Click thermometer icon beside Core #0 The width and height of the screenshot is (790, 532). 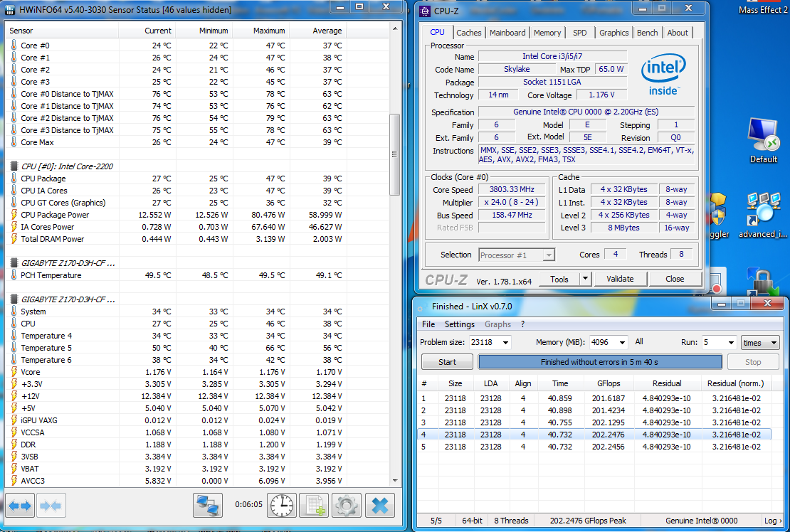coord(14,46)
